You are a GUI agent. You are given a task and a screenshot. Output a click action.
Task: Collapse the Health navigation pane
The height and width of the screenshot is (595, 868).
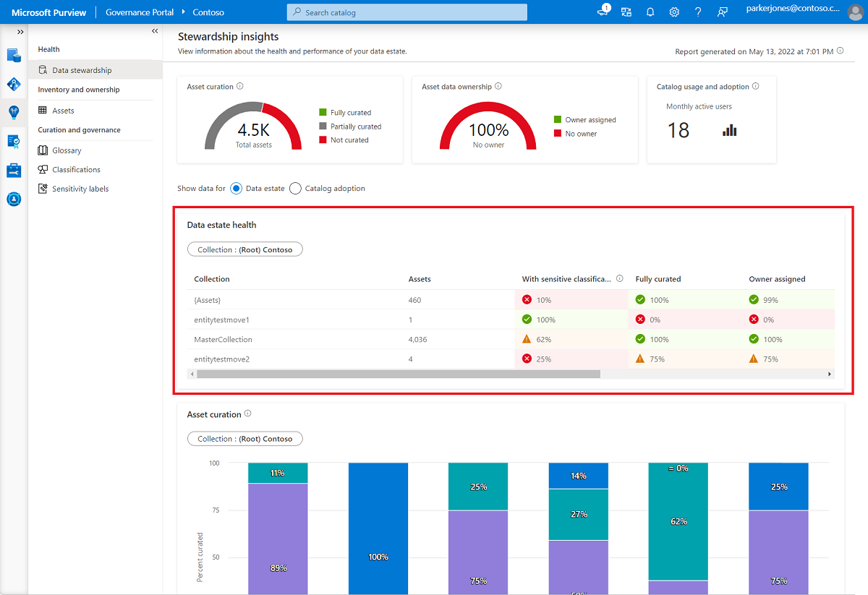(x=155, y=31)
